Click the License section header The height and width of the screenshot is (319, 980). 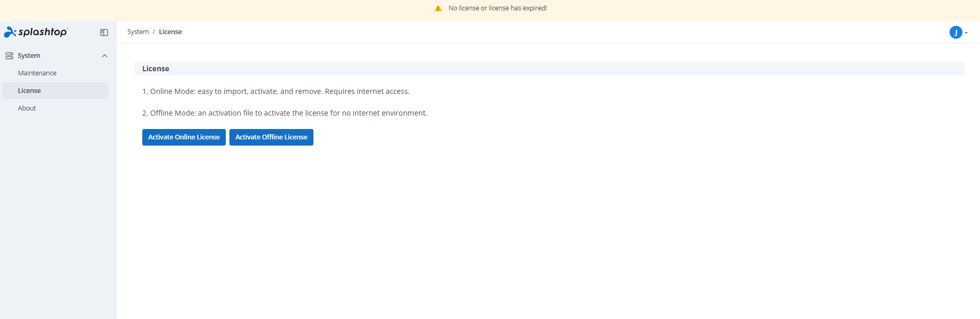[x=550, y=69]
